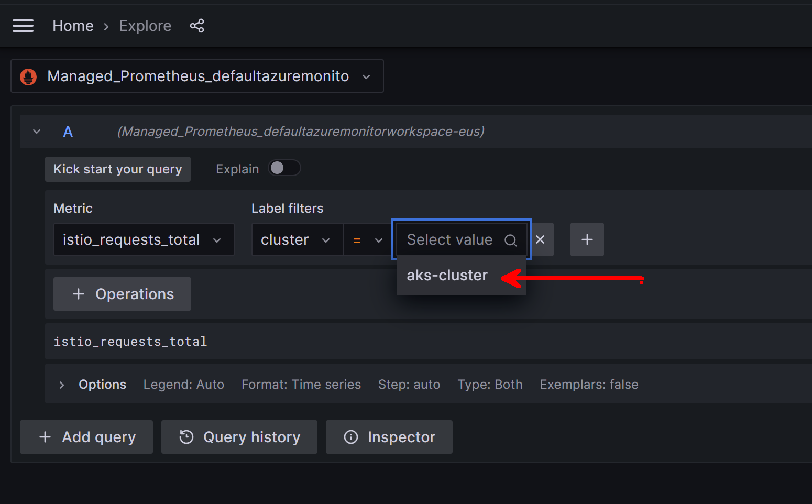
Task: Open Query history
Action: pos(239,437)
